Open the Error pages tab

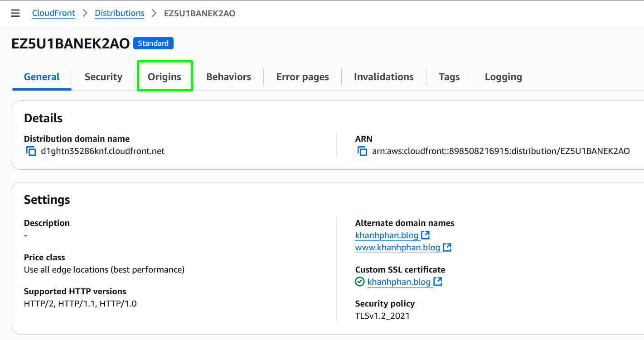[303, 77]
